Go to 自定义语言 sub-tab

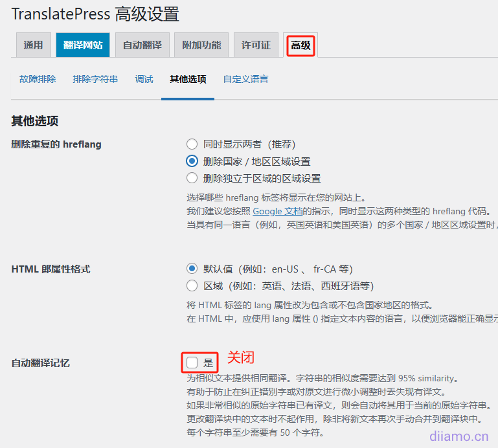coord(245,79)
